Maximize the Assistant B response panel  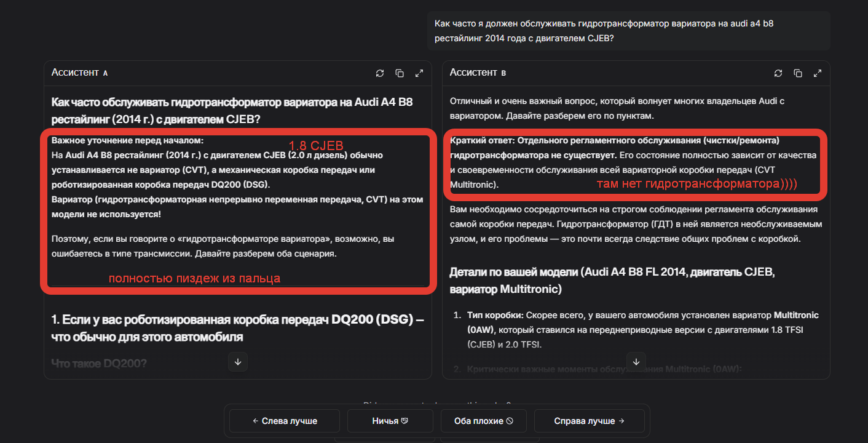pos(818,73)
